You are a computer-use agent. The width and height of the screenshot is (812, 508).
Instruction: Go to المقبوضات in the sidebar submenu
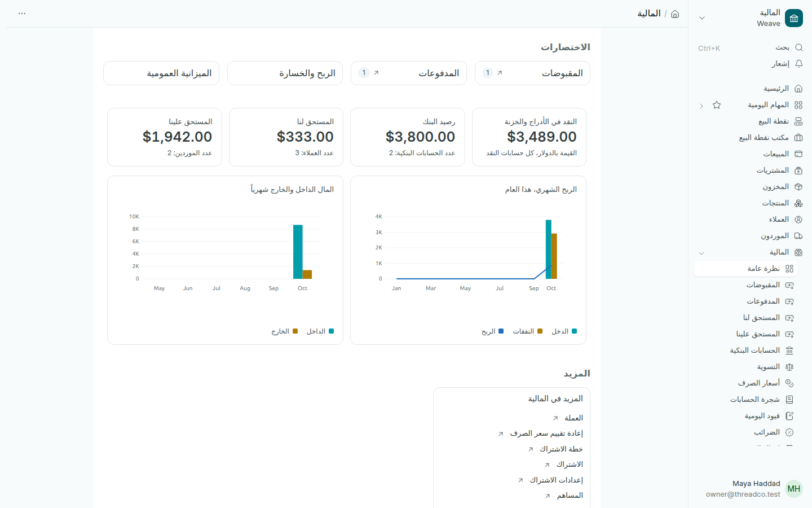pyautogui.click(x=746, y=285)
